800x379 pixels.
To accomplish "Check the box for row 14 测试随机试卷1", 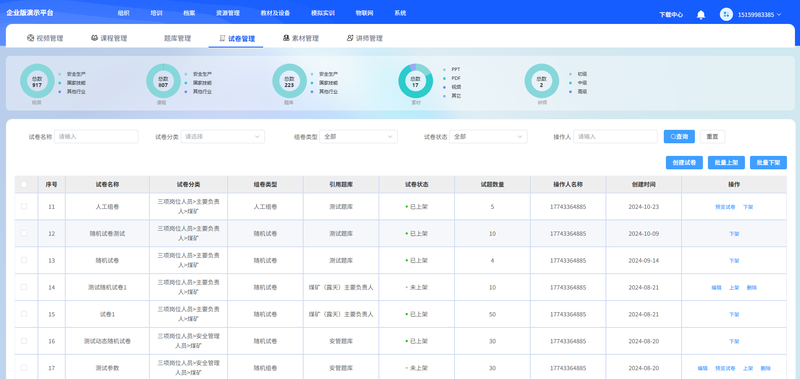I will pyautogui.click(x=24, y=287).
